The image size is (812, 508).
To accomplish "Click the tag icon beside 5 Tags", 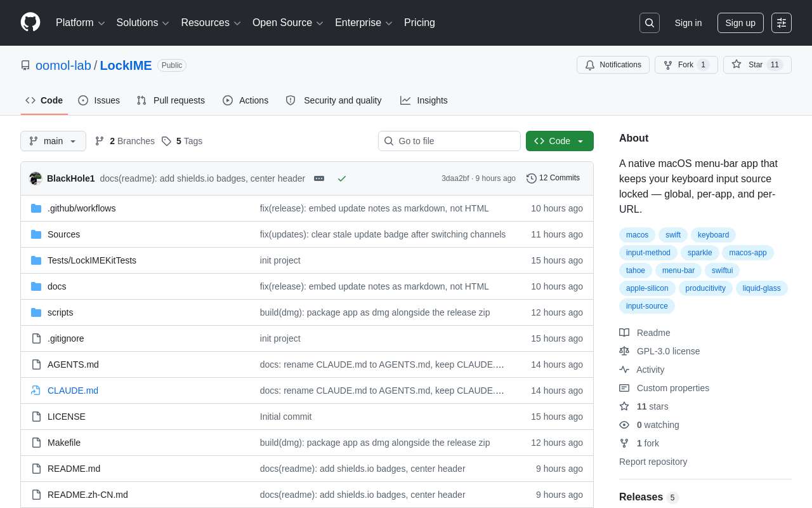I will click(166, 141).
